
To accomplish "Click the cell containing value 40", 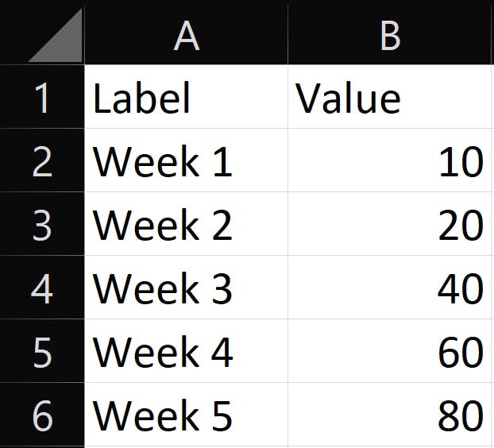I will click(x=390, y=288).
